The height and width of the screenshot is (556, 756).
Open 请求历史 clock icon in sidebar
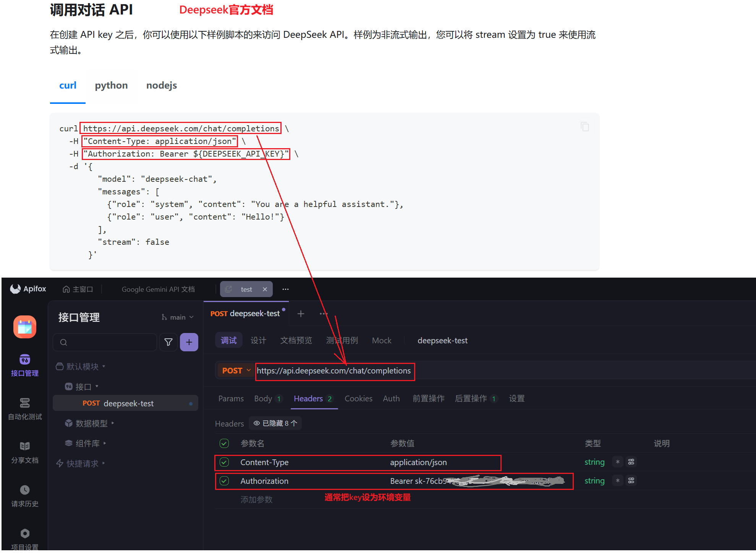[x=25, y=490]
